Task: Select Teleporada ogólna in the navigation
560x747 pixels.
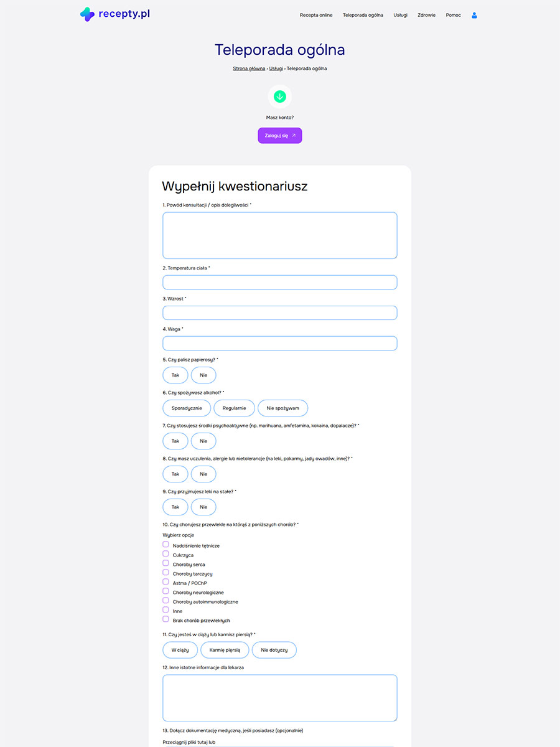Action: [x=363, y=15]
